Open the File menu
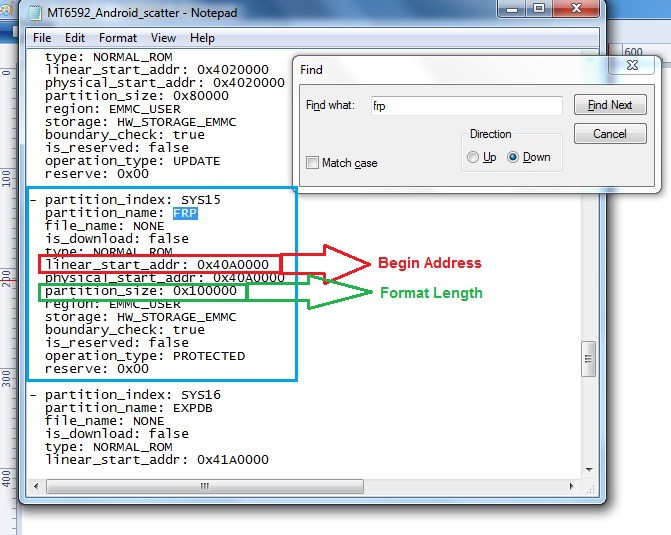The height and width of the screenshot is (535, 671). (x=42, y=38)
